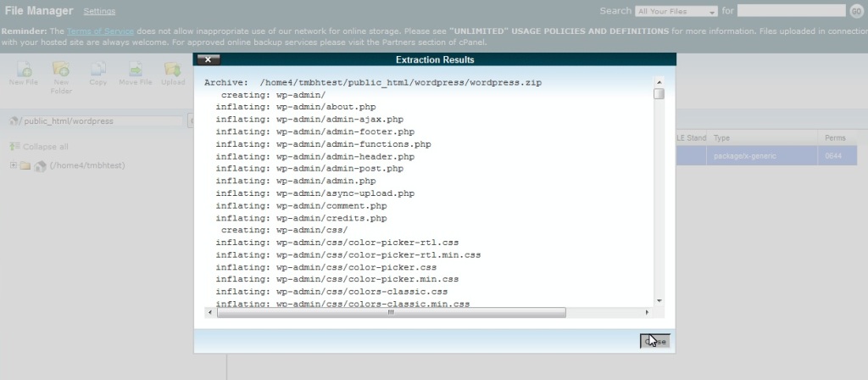
Task: Click the color-picker-rtl.min.css line
Action: (348, 255)
